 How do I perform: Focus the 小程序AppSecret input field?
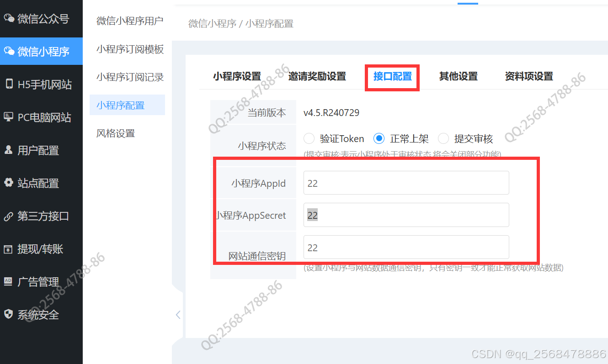pyautogui.click(x=406, y=215)
